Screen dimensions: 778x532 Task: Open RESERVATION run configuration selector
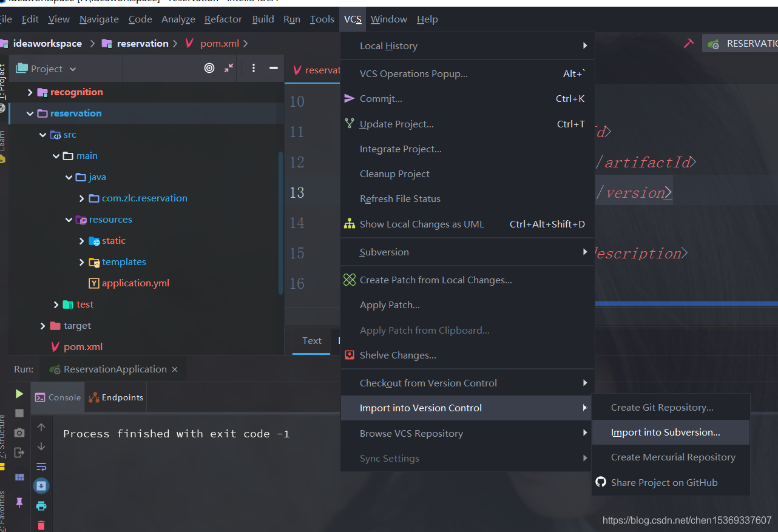pyautogui.click(x=741, y=43)
